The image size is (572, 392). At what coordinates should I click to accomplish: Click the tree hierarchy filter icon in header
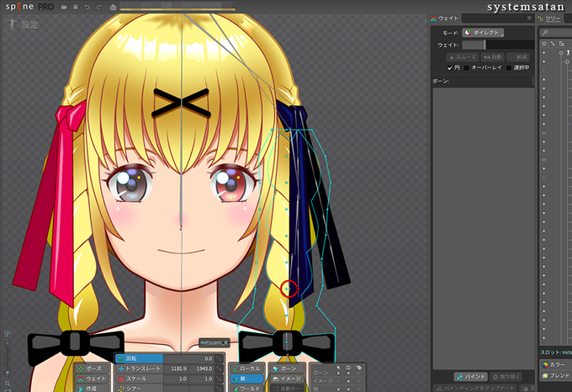coord(562,44)
